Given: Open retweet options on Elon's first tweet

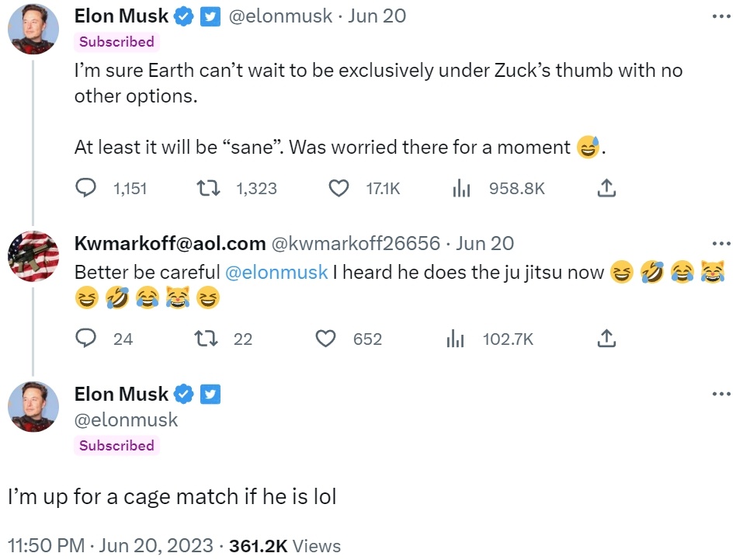Looking at the screenshot, I should coord(208,188).
